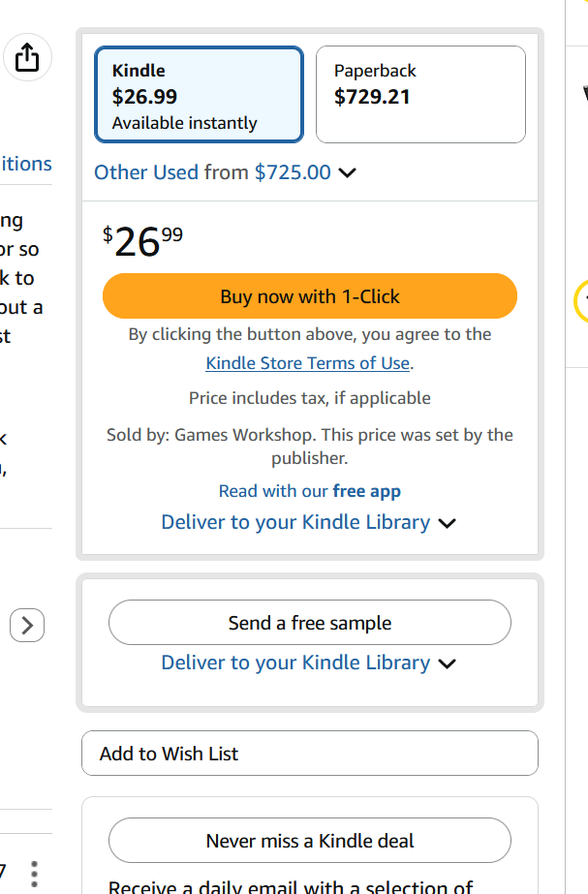Click the $26.99 price display
Viewport: 588px width, 894px height.
(x=143, y=241)
